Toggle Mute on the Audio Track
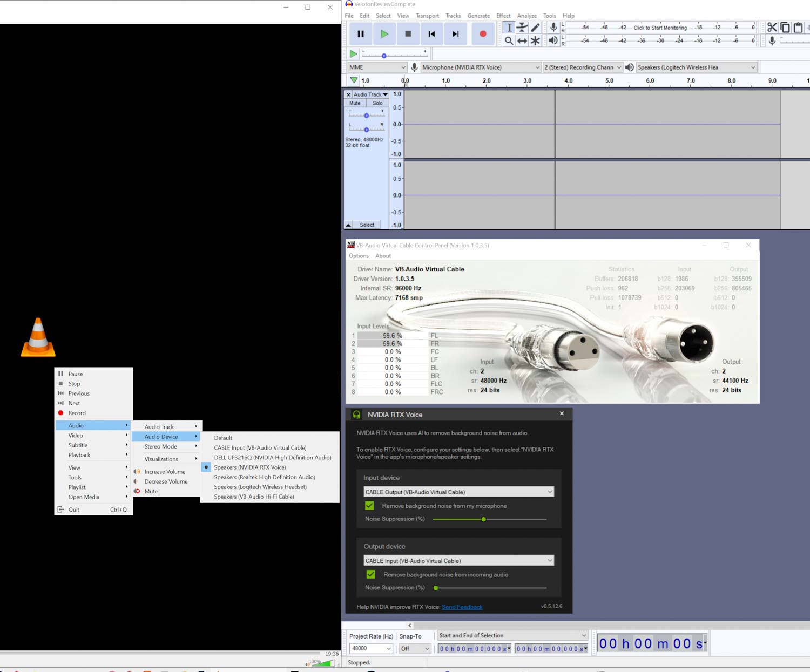 coord(355,103)
